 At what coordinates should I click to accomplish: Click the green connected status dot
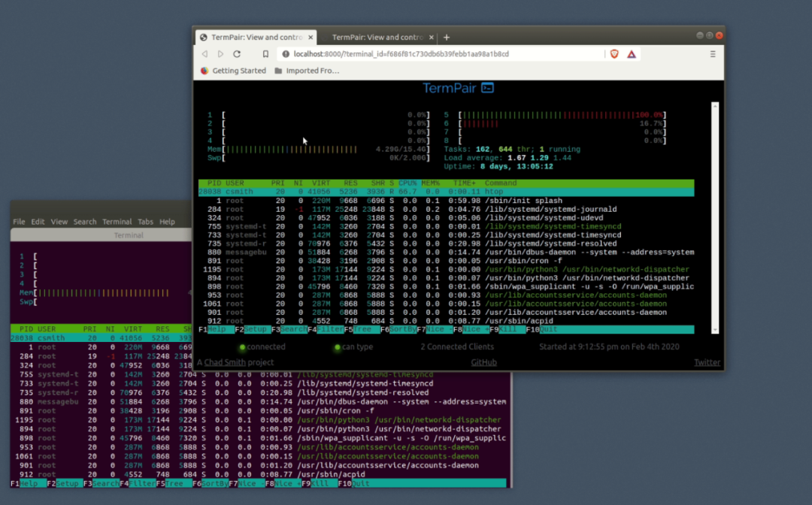(242, 347)
